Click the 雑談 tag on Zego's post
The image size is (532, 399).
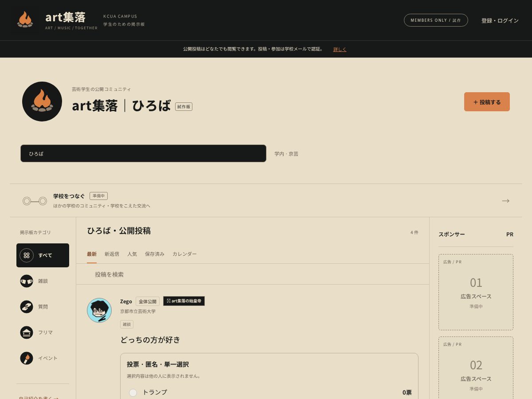pyautogui.click(x=127, y=325)
